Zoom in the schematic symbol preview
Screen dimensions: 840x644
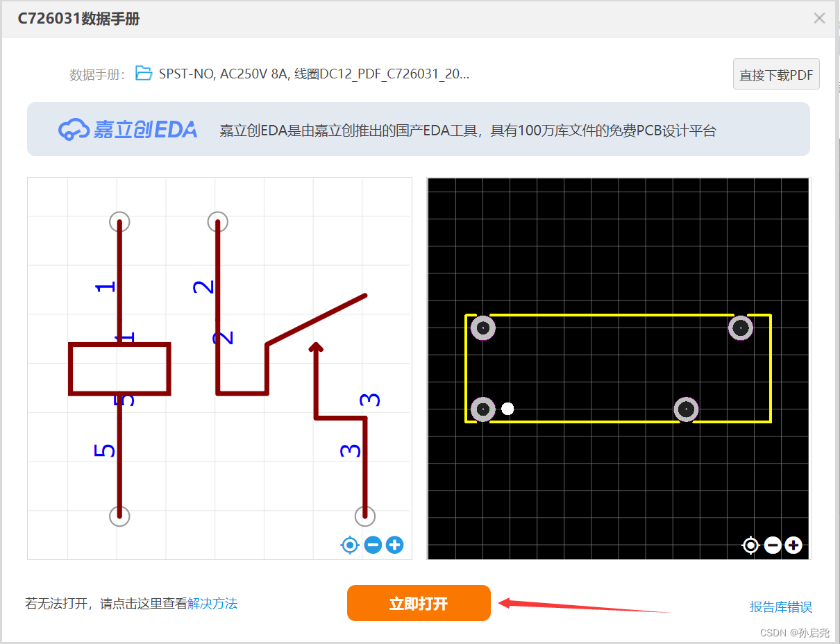pyautogui.click(x=394, y=545)
